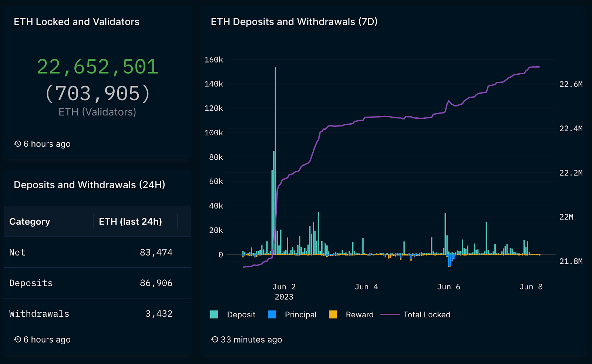The width and height of the screenshot is (592, 364).
Task: Click the Deposits value 86,906
Action: pyautogui.click(x=156, y=283)
